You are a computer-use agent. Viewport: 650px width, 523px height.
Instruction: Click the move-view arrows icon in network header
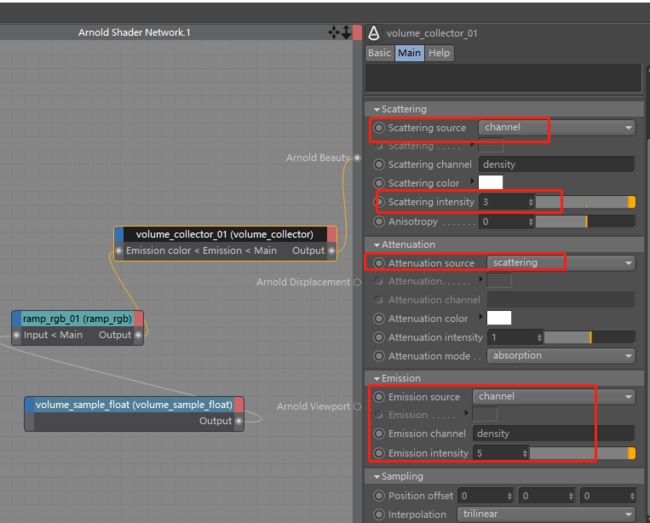tap(334, 32)
